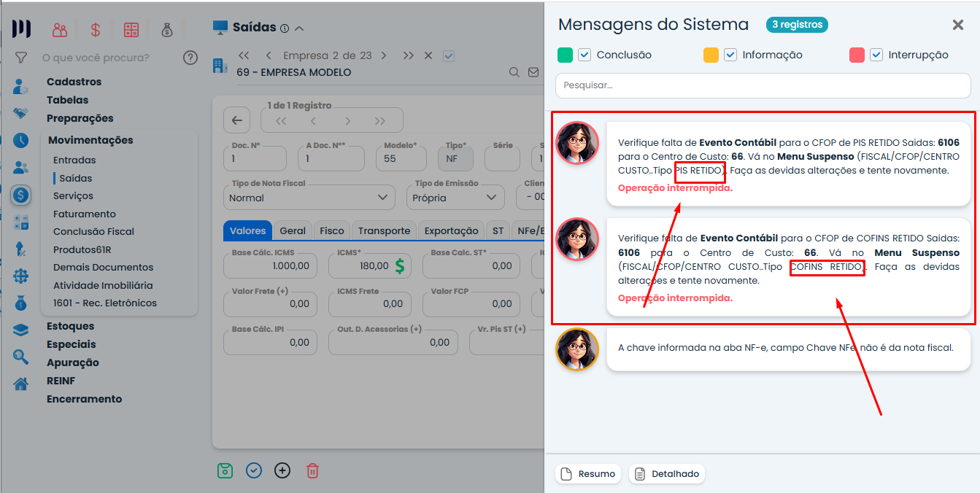Toggle the Informação checkbox

[x=730, y=55]
